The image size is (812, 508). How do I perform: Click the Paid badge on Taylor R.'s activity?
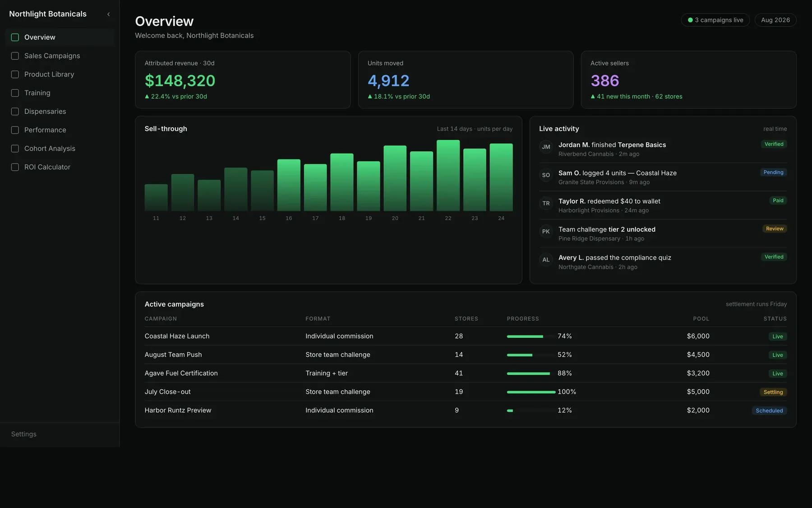[778, 200]
